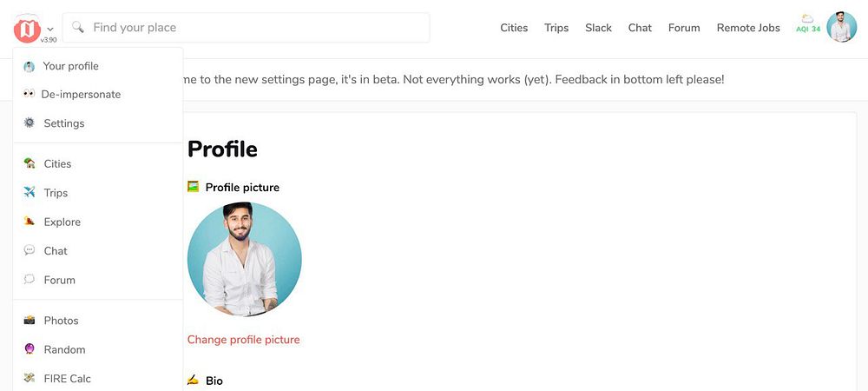868x391 pixels.
Task: Click the large profile picture thumbnail
Action: point(244,259)
